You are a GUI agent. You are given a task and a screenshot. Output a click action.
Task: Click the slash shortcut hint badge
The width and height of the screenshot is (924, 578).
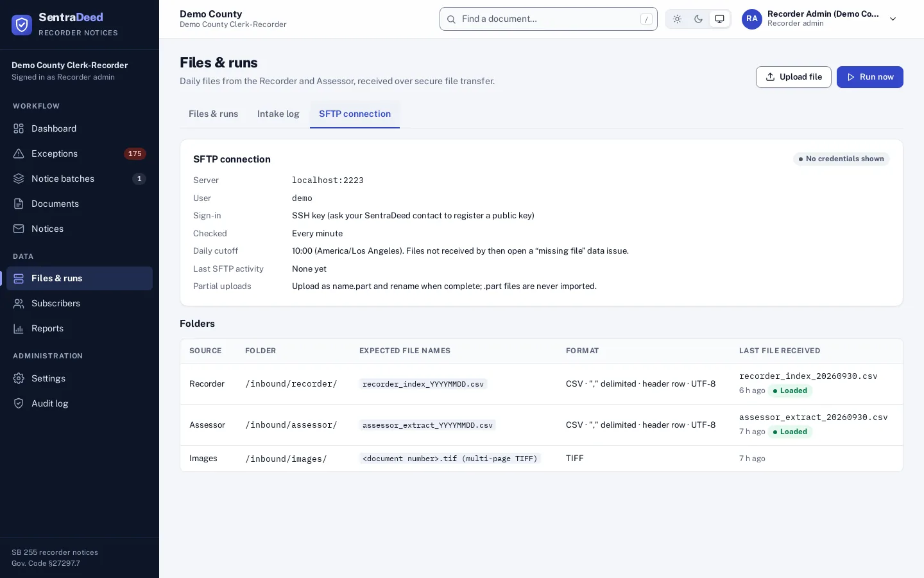(646, 19)
